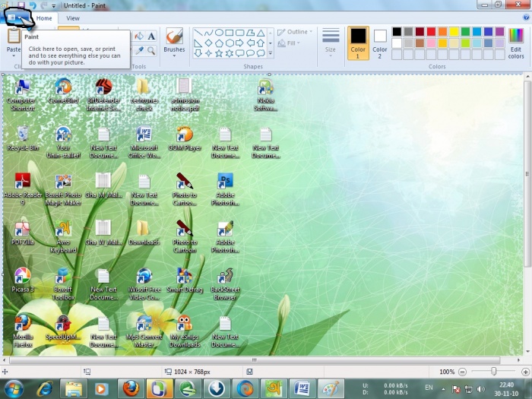The image size is (532, 399).
Task: Open Microsoft Word from the taskbar
Action: click(302, 388)
